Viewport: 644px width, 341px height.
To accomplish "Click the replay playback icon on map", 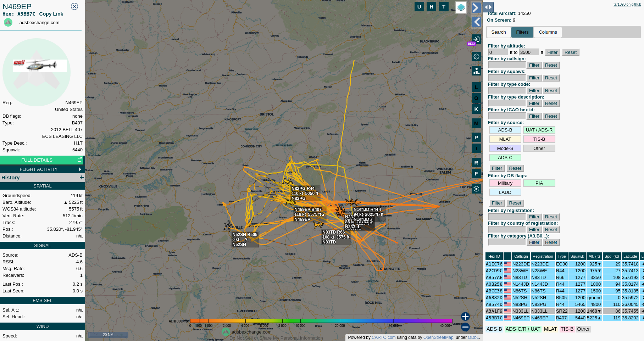I will tap(476, 189).
